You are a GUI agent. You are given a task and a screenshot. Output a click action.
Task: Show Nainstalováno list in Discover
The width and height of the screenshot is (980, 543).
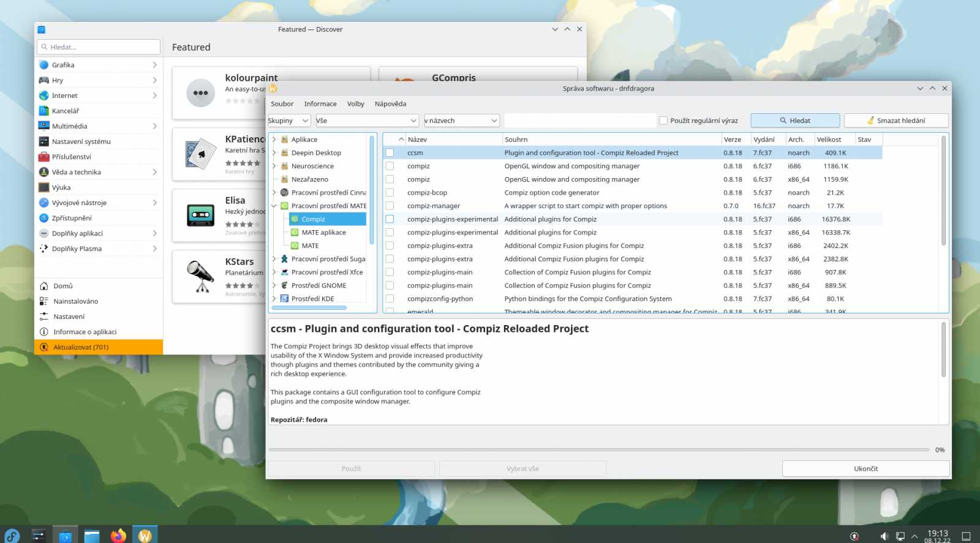click(x=98, y=301)
